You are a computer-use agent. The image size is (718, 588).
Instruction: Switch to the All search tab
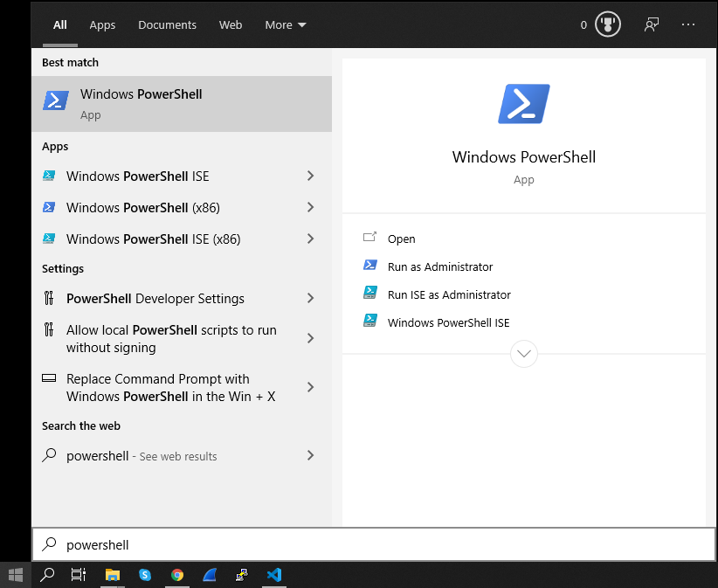(60, 24)
